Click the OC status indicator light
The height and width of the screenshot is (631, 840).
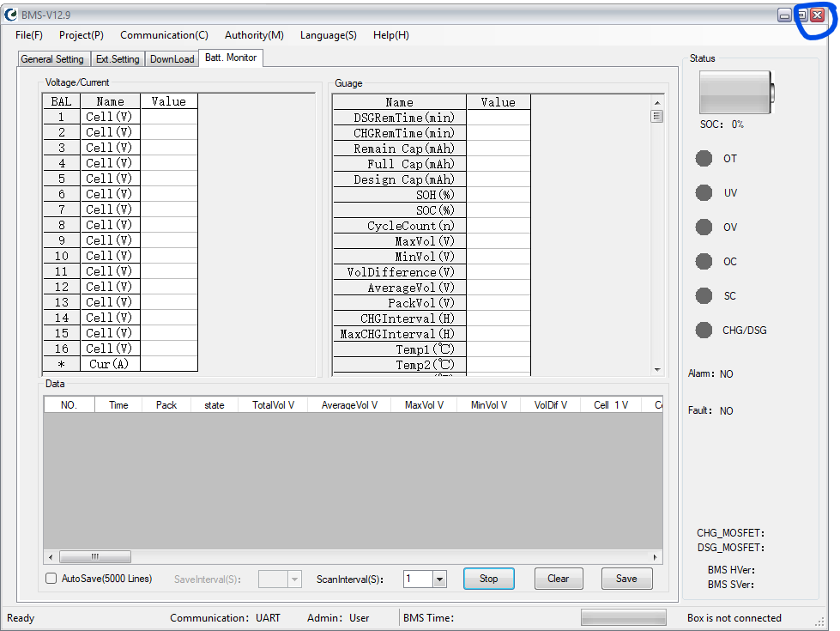[704, 262]
